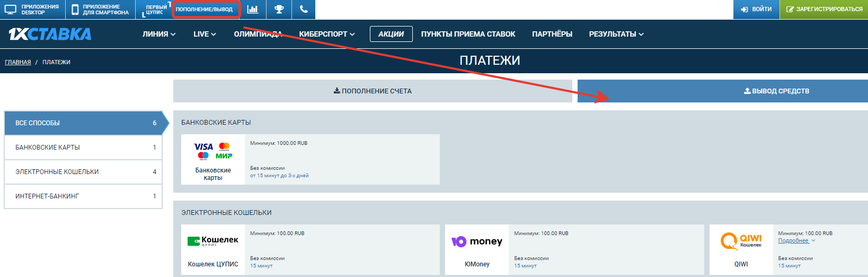Select the Интернет-банкинг sidebar category
Viewport: 868px width, 277px height.
pyautogui.click(x=83, y=196)
